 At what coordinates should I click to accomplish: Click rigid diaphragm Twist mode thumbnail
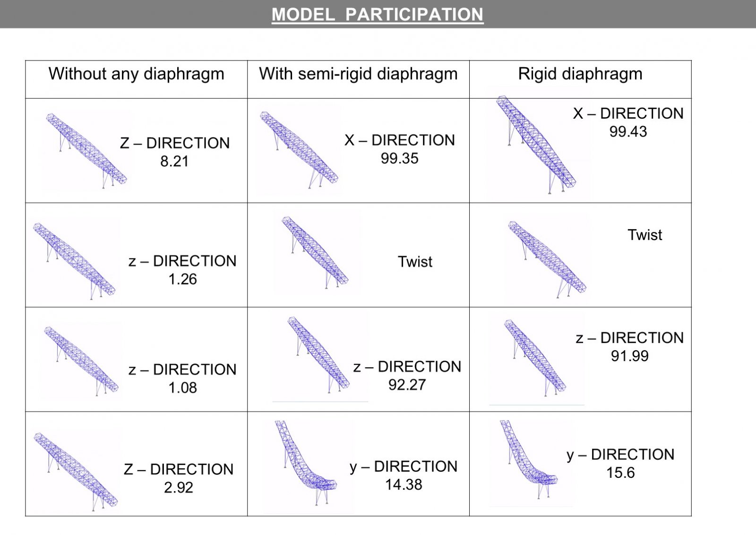click(x=547, y=259)
